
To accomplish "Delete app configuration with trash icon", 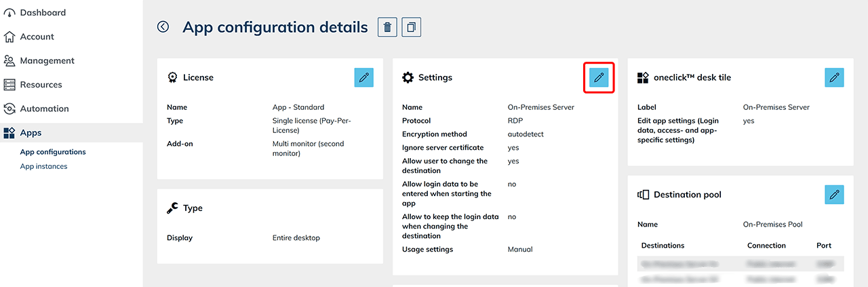I will [387, 27].
